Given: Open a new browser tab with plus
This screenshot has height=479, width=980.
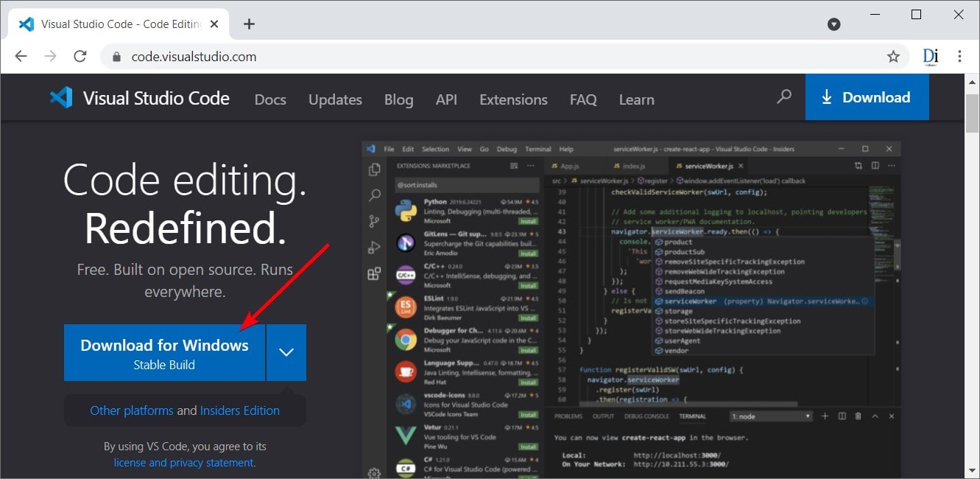Looking at the screenshot, I should [x=249, y=24].
